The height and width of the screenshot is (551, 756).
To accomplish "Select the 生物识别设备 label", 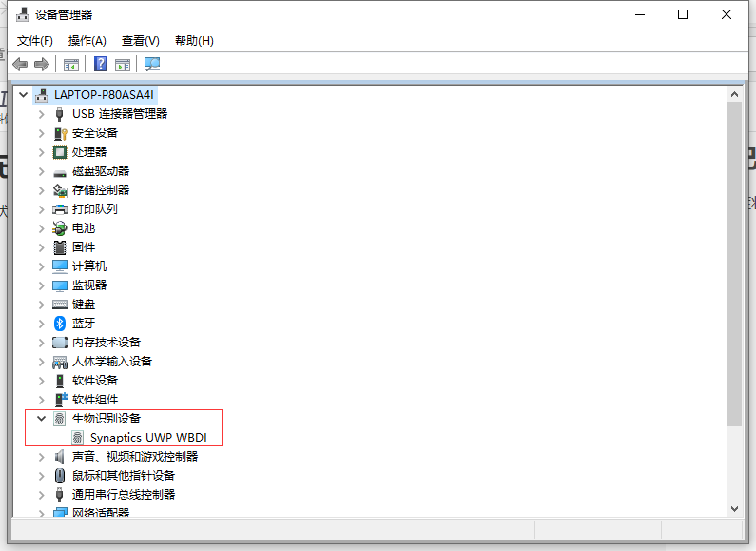I will click(x=107, y=419).
